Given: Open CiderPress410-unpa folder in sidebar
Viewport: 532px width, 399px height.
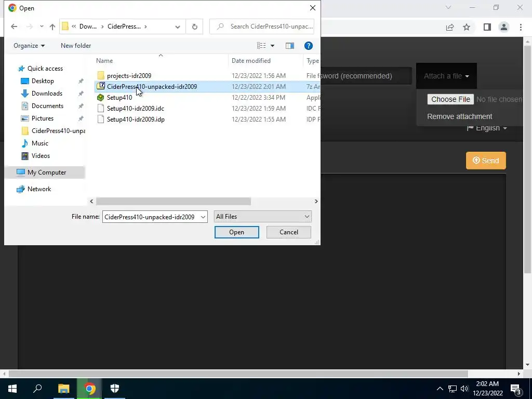Looking at the screenshot, I should click(53, 130).
